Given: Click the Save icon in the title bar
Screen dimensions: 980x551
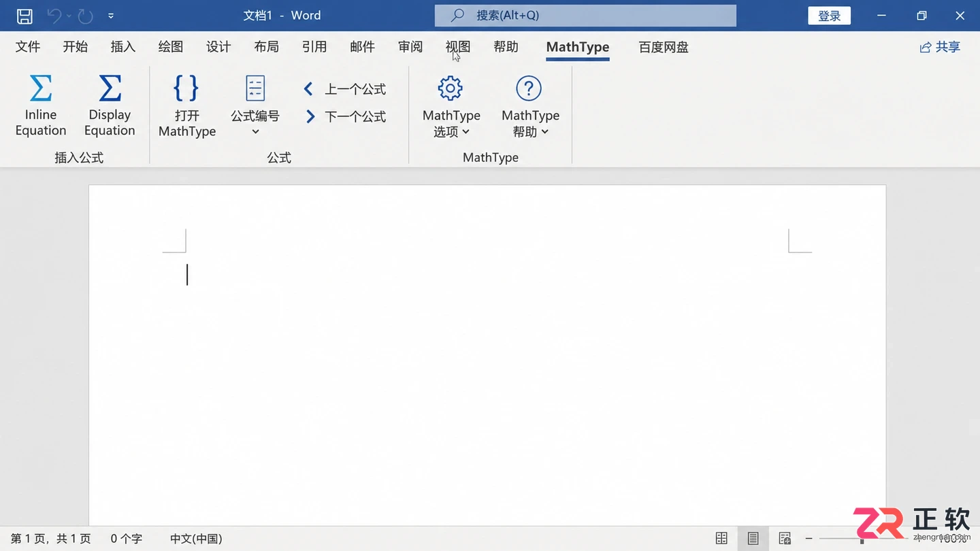Looking at the screenshot, I should click(24, 16).
